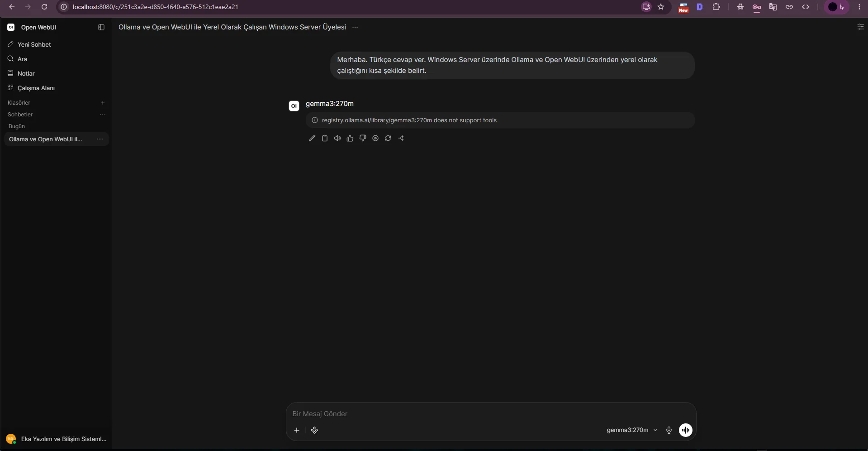Click the chat title in header
868x451 pixels.
(232, 27)
